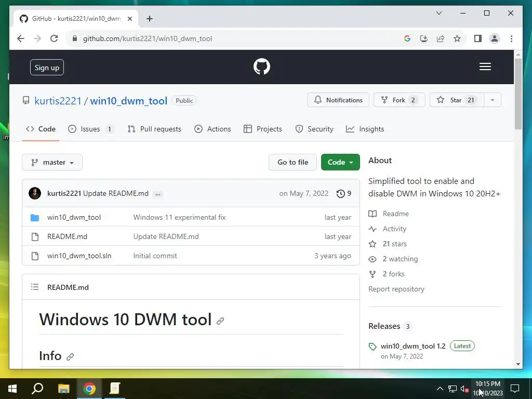Bookmark this page with the star icon
The width and height of the screenshot is (532, 399).
[457, 38]
